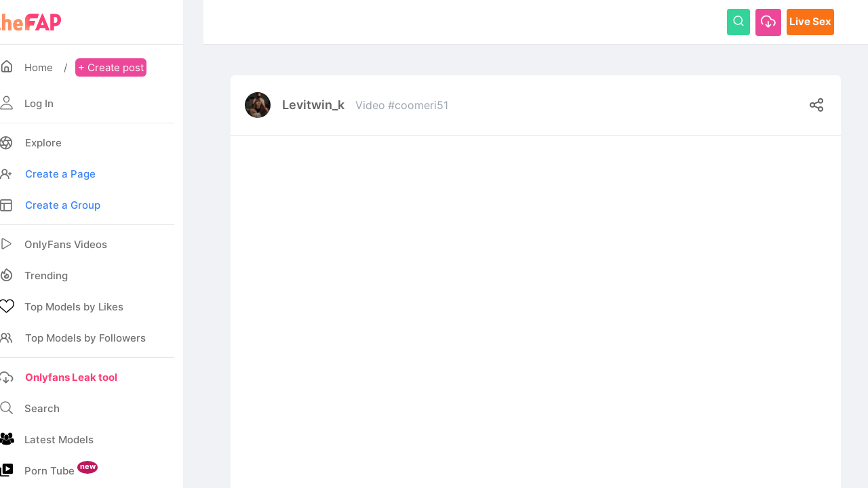Click the Home house icon
868x488 pixels.
pos(7,67)
